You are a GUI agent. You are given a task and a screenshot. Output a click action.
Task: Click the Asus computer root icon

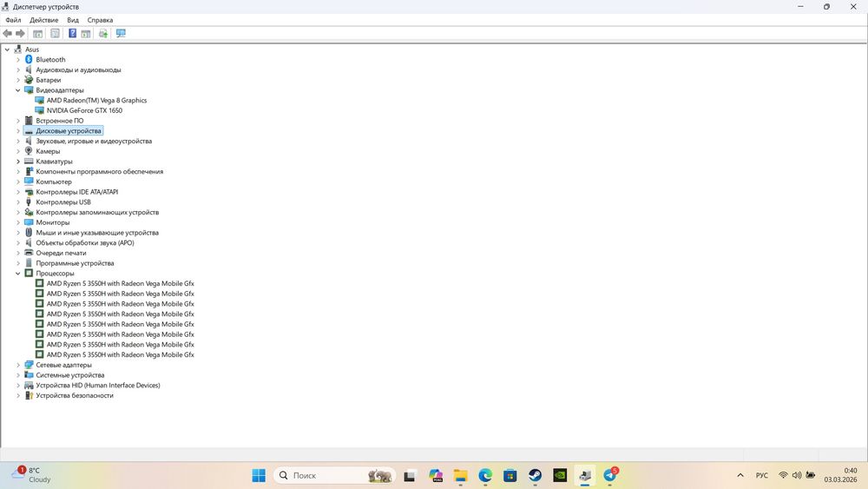coord(18,49)
